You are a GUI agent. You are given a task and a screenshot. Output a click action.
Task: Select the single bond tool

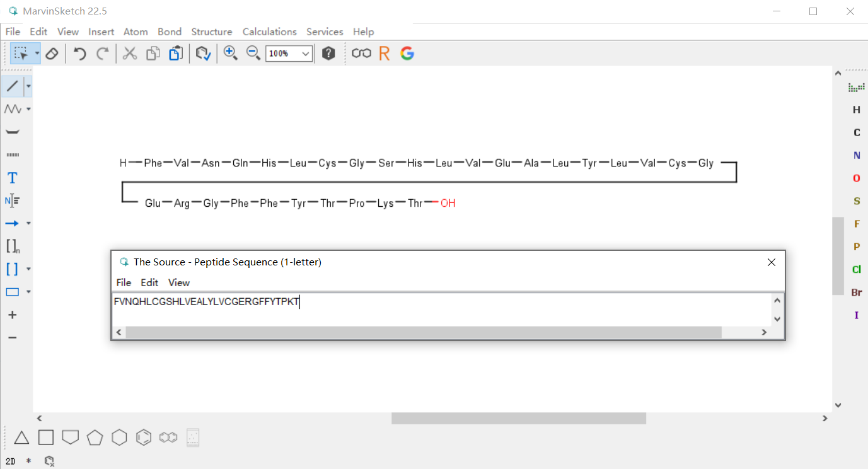[12, 86]
